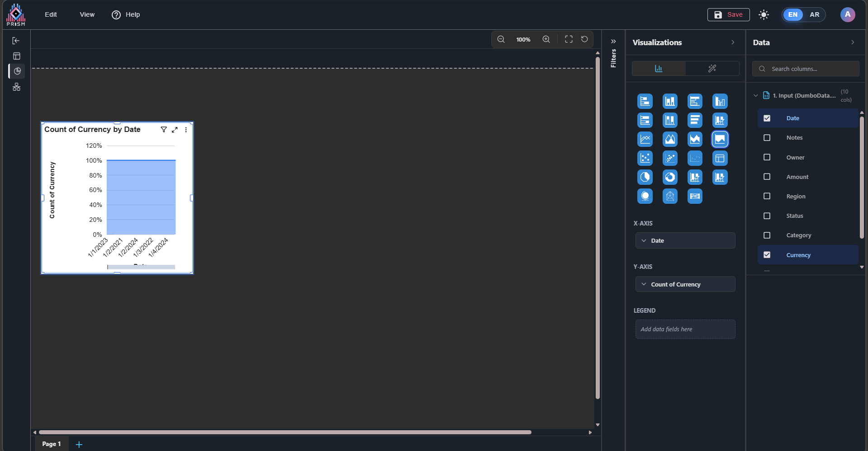Open the hierarchy diagram sidebar icon
The height and width of the screenshot is (451, 868).
click(x=17, y=87)
